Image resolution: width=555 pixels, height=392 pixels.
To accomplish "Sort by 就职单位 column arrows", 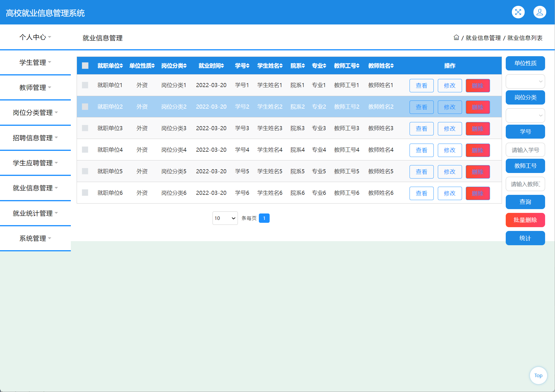I will 121,66.
